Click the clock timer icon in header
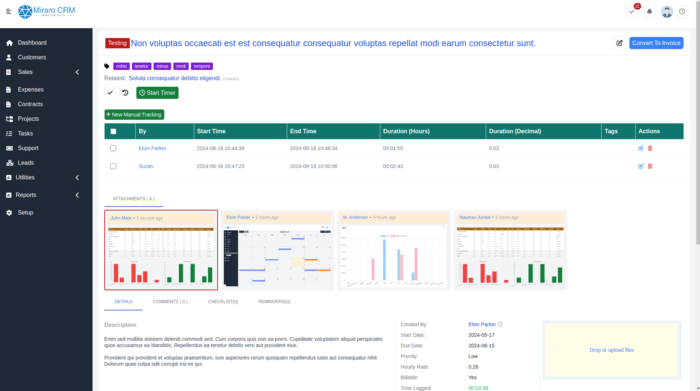700x391 pixels. click(682, 12)
